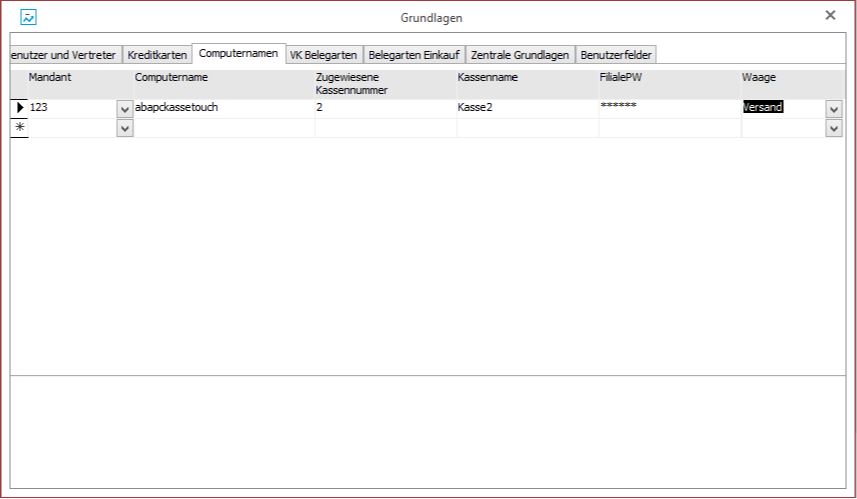Open the VK Belegarten tab
This screenshot has height=499, width=857.
[322, 55]
